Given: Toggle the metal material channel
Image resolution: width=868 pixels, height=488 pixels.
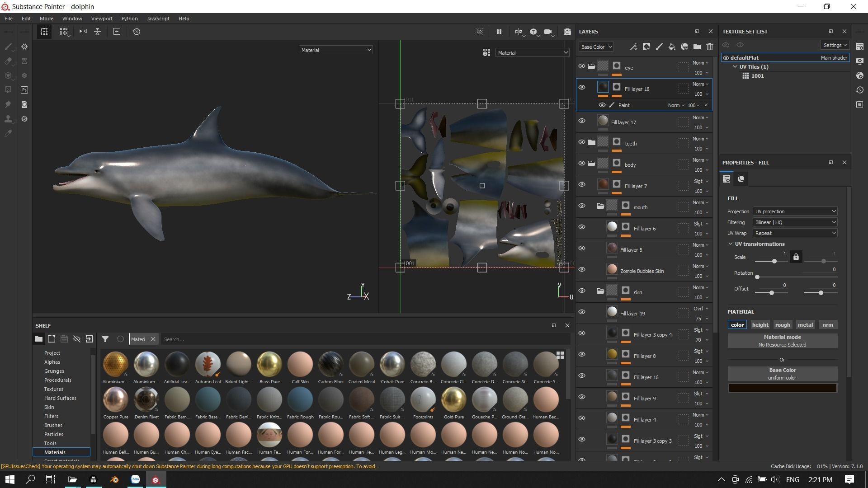Looking at the screenshot, I should coord(805,325).
